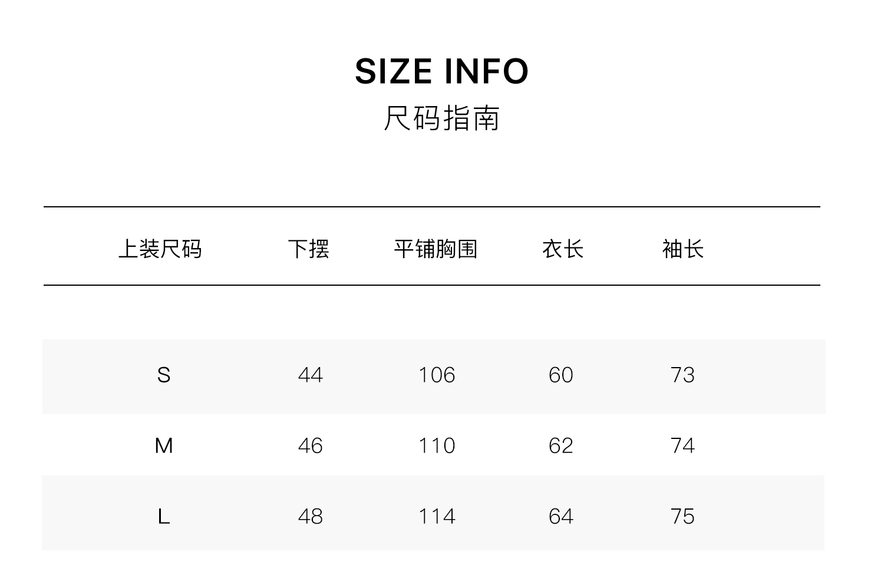Select the S size row label

tap(164, 375)
